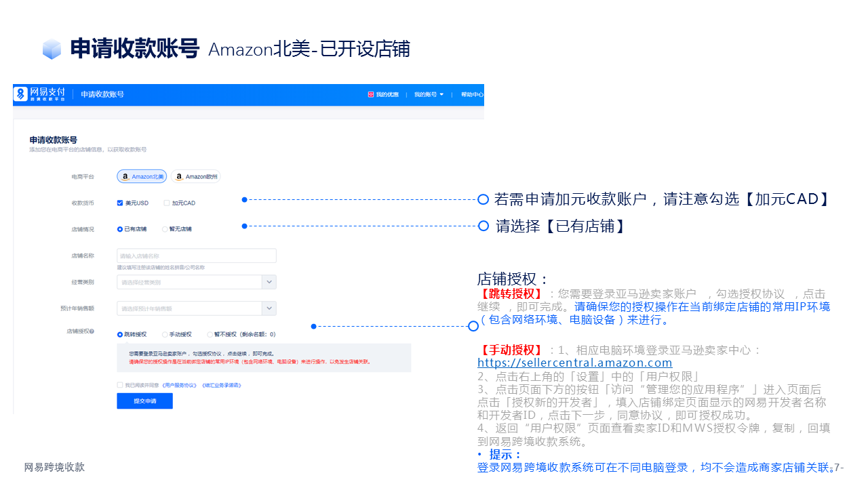Click the 店铺授权： heading on the right

tap(513, 279)
